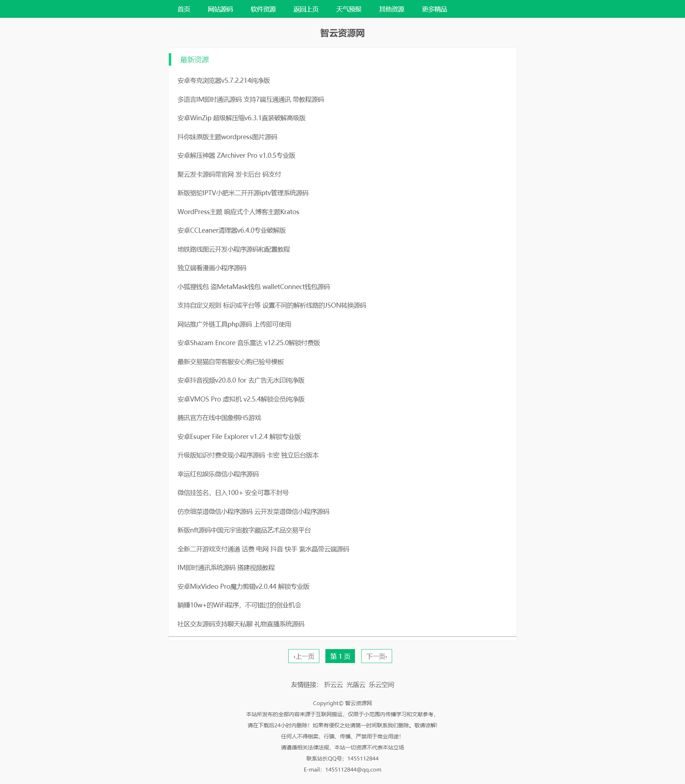Image resolution: width=685 pixels, height=784 pixels.
Task: Click the 智云资源网 site title
Action: coord(342,33)
